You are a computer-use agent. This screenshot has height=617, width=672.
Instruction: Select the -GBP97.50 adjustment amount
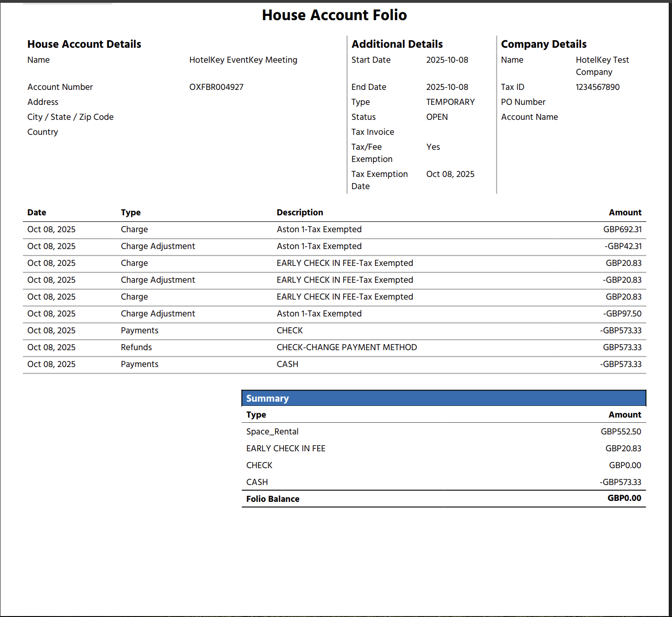pyautogui.click(x=622, y=314)
